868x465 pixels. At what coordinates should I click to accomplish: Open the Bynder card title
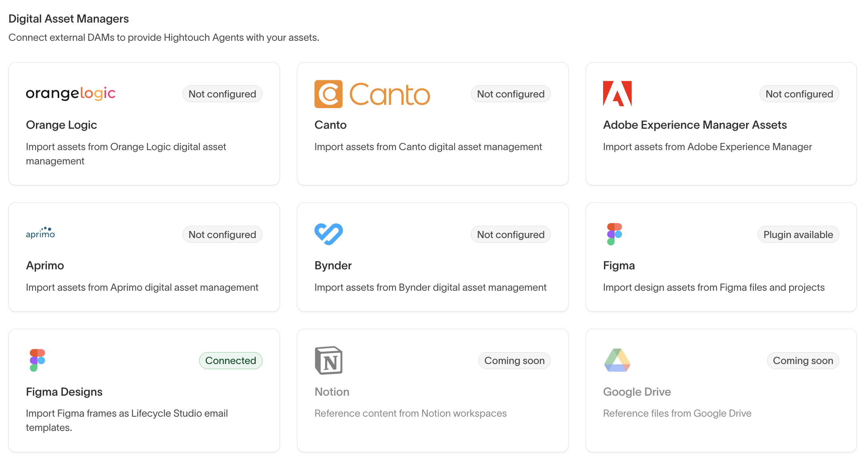coord(333,265)
